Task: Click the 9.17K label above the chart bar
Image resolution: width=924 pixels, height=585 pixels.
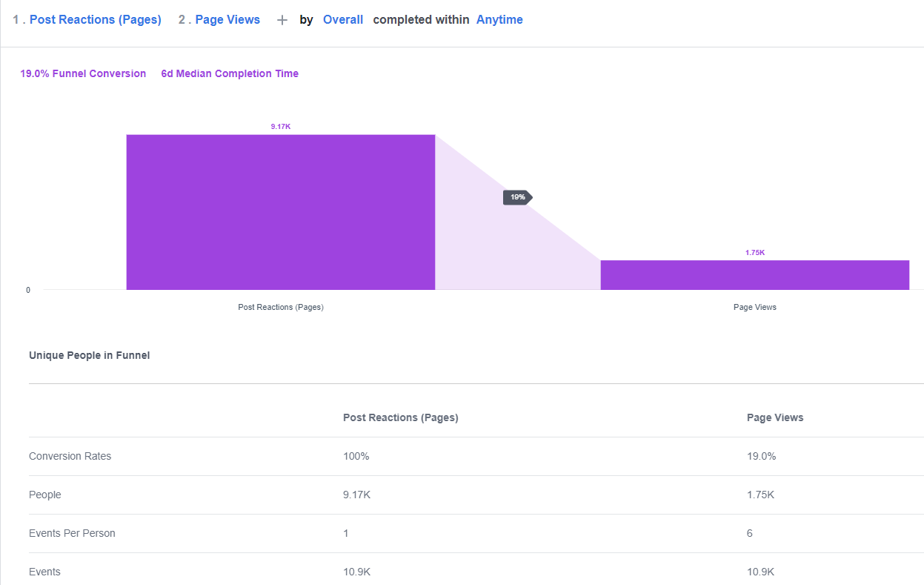Action: [281, 127]
